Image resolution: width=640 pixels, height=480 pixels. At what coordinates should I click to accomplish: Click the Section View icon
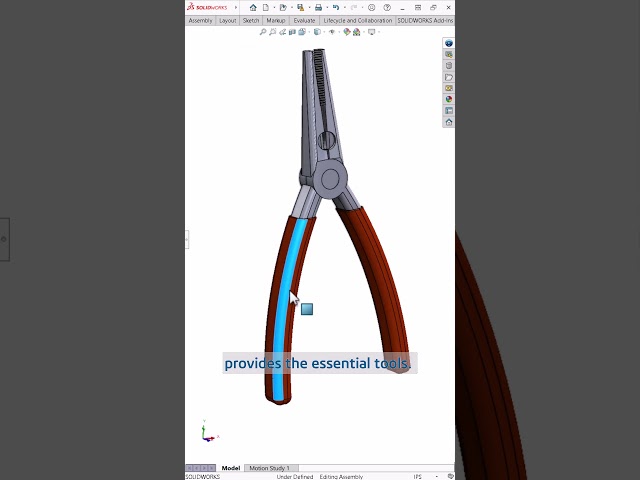pyautogui.click(x=292, y=32)
